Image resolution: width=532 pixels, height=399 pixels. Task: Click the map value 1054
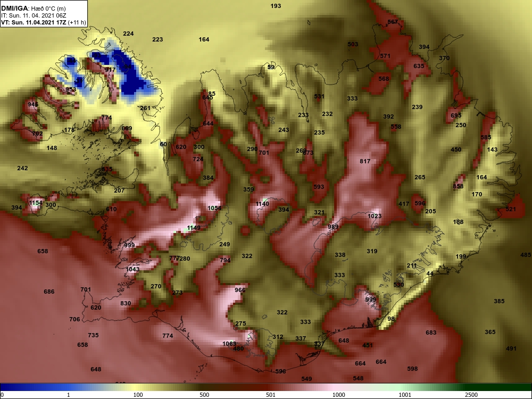click(214, 208)
